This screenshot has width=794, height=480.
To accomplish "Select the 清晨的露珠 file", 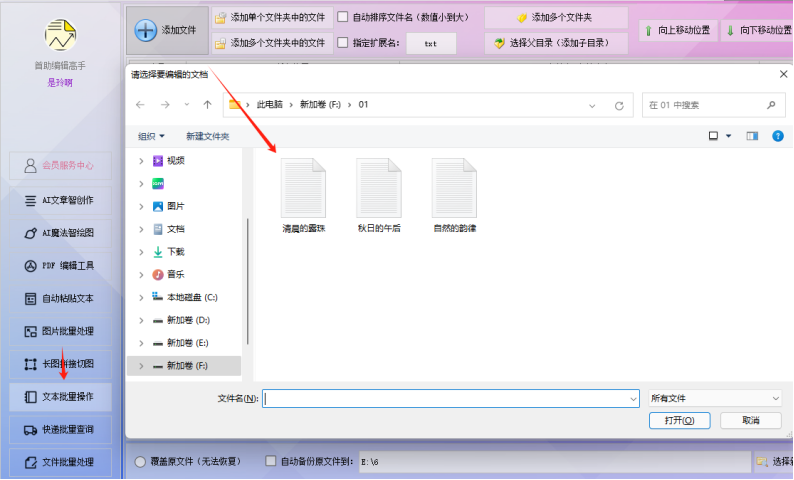I will [304, 195].
